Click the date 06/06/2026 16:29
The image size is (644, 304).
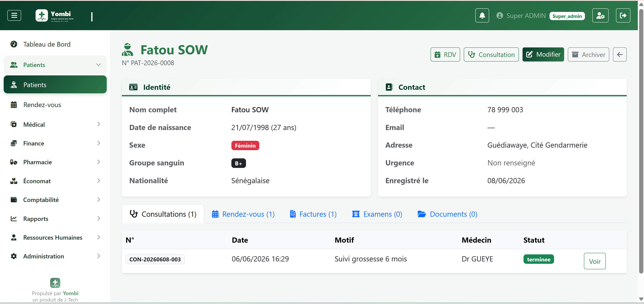point(260,259)
